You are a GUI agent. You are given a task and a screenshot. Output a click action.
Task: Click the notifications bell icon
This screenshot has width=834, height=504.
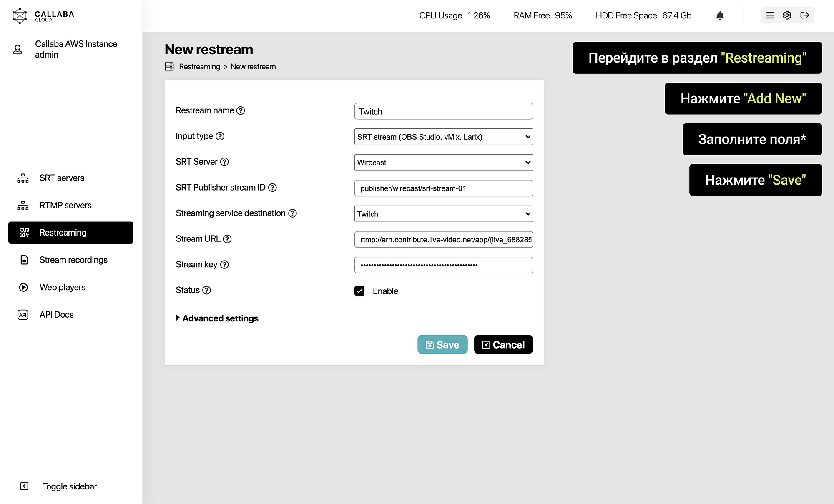(x=720, y=16)
